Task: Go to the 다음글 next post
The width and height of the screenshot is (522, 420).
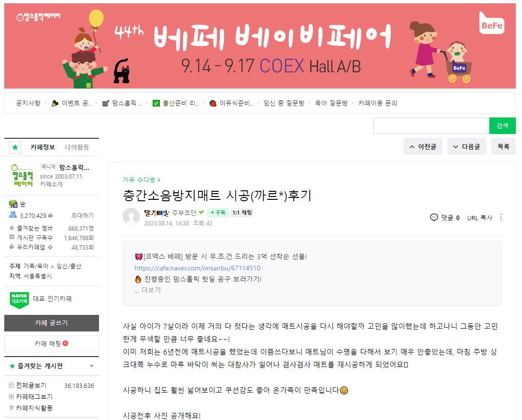Action: pos(467,146)
